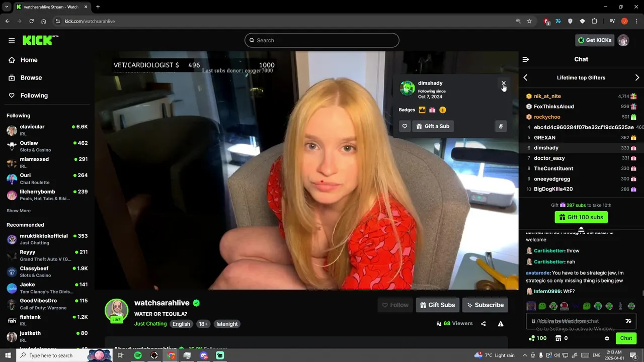644x362 pixels.
Task: Click the search input field
Action: 322,40
